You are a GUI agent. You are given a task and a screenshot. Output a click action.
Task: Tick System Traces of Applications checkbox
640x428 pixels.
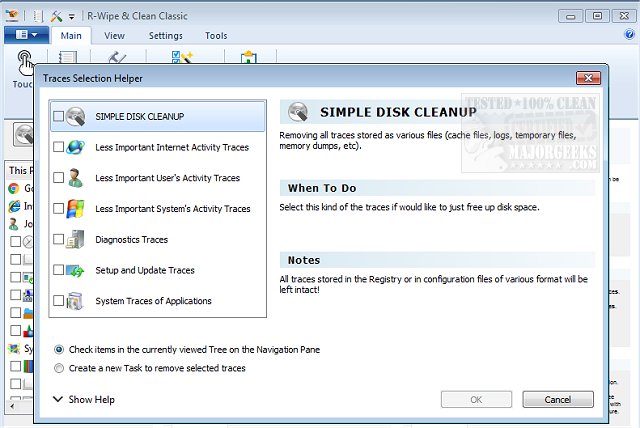(58, 301)
